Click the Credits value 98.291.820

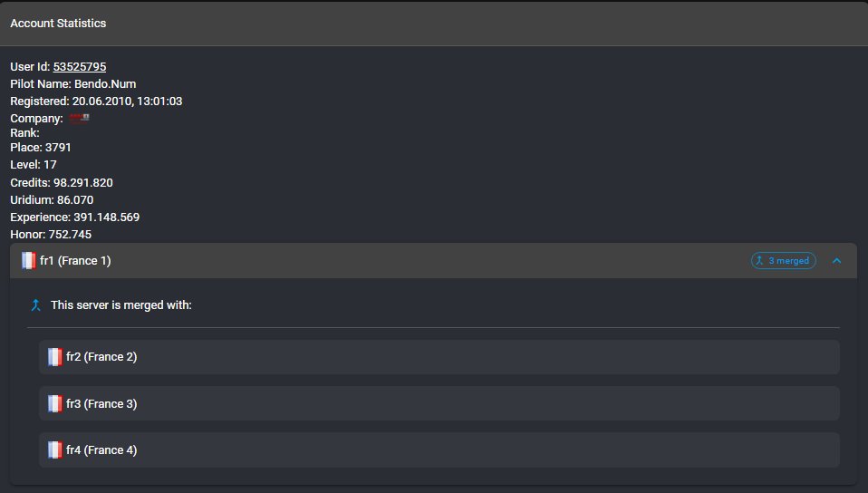[x=83, y=183]
